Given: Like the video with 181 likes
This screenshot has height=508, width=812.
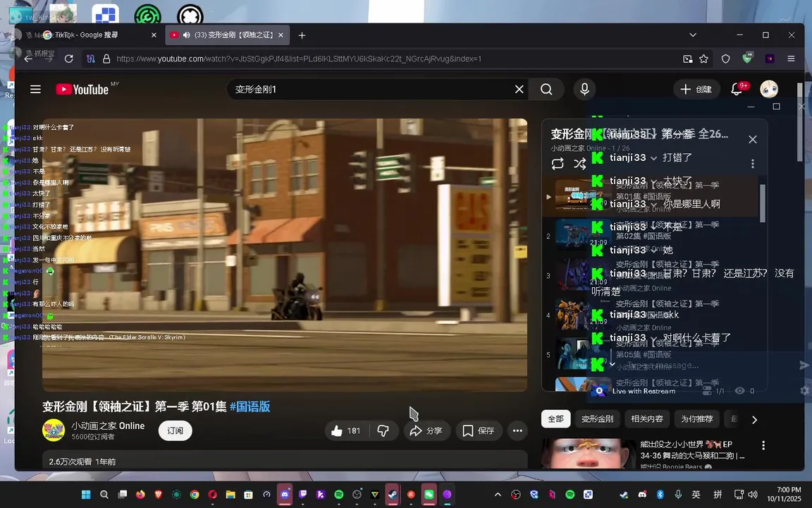Looking at the screenshot, I should tap(346, 431).
